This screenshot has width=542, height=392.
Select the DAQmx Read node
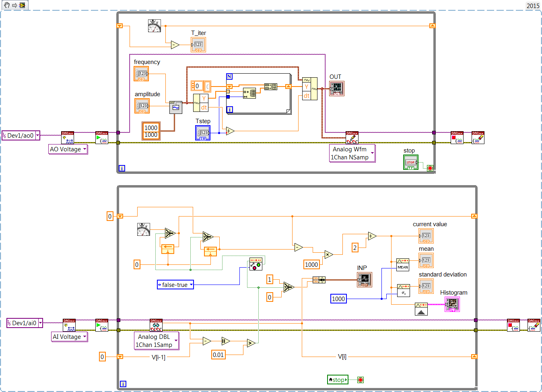156,325
